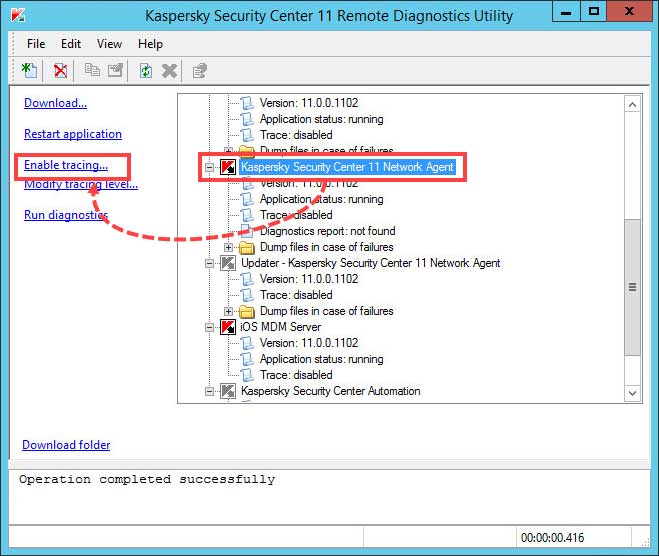The image size is (659, 556).
Task: Click the Run diagnostics link
Action: coord(66,215)
